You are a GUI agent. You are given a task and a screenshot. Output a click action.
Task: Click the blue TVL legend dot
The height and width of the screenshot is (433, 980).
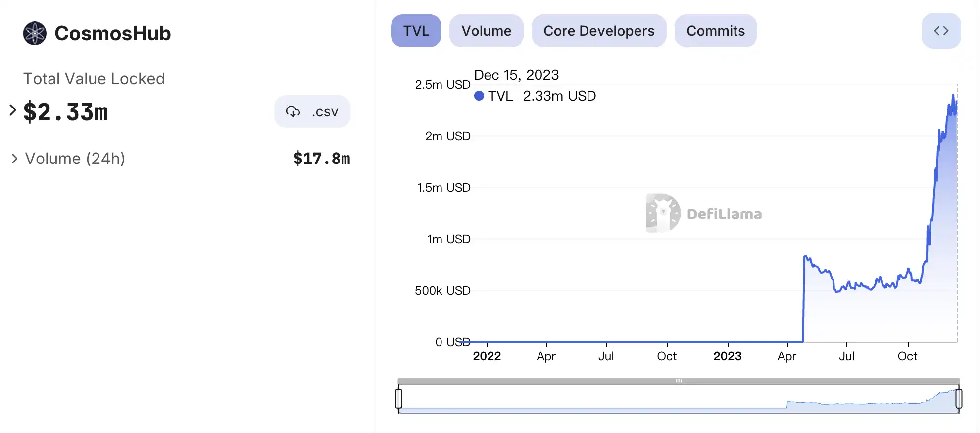click(x=479, y=96)
